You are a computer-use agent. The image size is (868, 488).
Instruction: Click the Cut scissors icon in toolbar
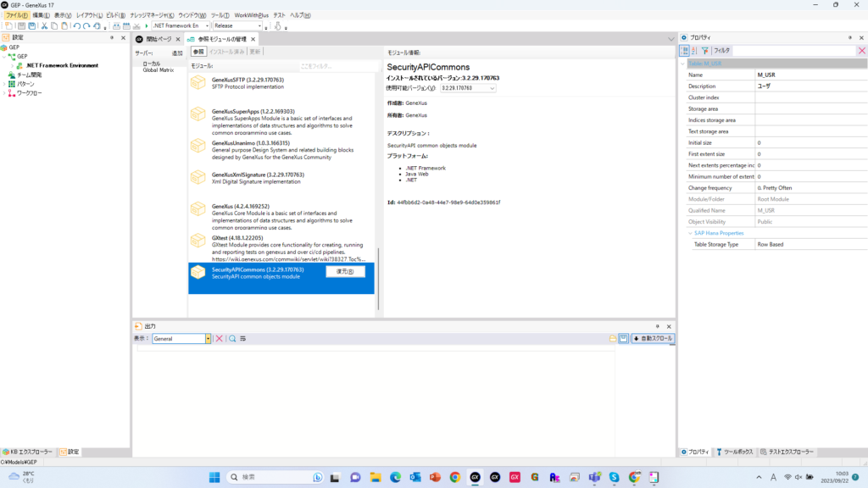coord(44,26)
